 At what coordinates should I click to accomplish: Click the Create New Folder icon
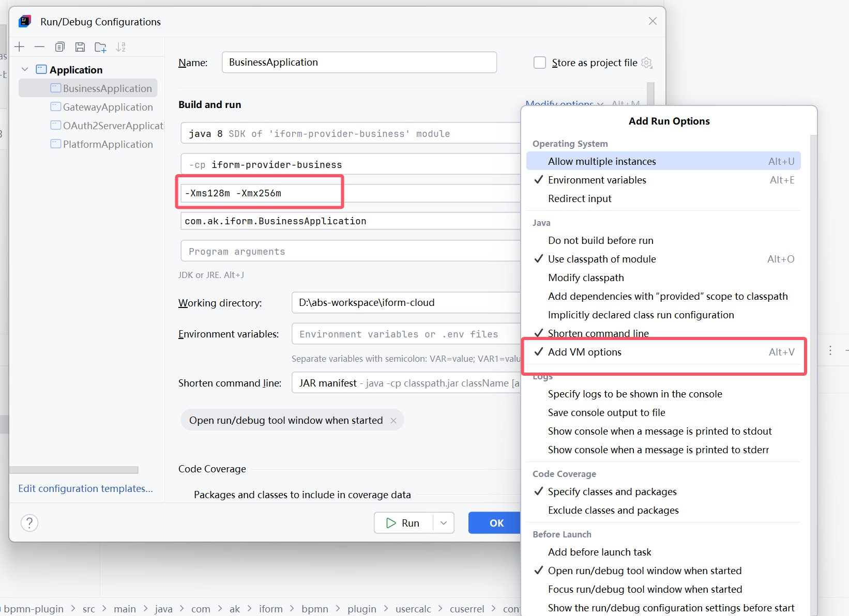[x=100, y=48]
